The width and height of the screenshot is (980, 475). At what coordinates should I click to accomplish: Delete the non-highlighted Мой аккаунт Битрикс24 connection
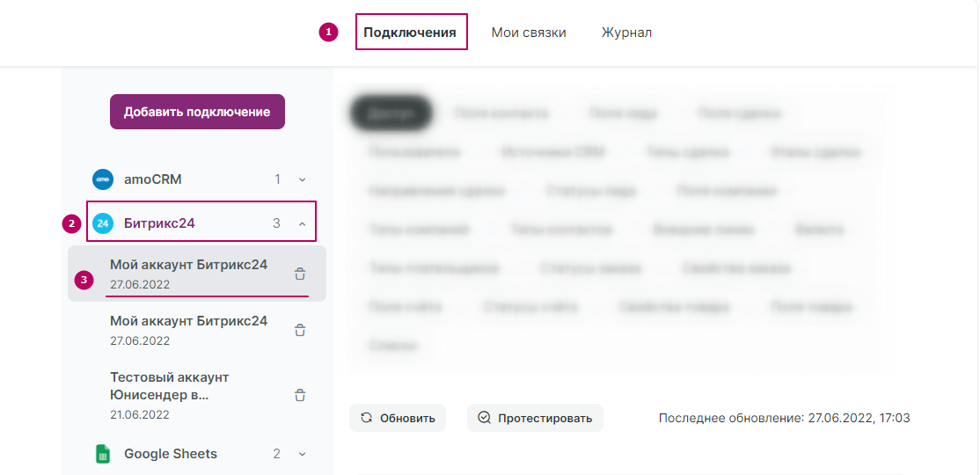(300, 330)
